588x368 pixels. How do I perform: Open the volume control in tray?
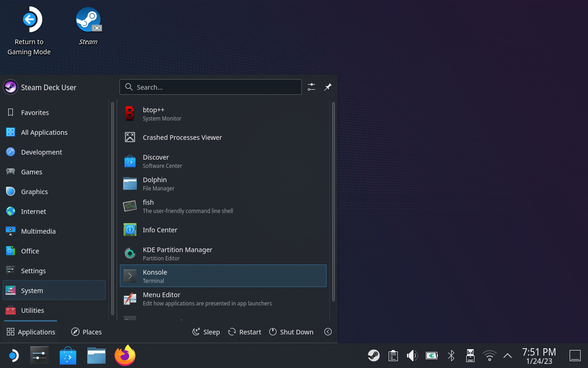[x=412, y=356]
